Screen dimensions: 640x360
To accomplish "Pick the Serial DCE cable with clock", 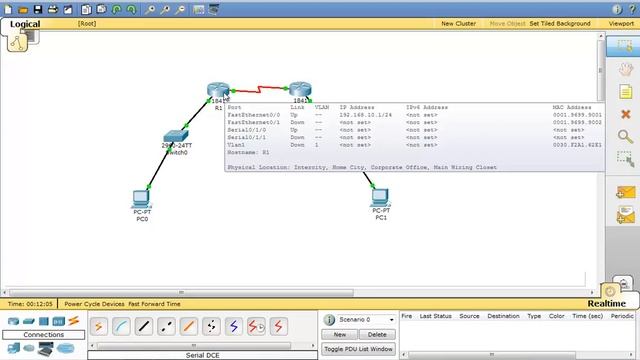I will pos(256,327).
